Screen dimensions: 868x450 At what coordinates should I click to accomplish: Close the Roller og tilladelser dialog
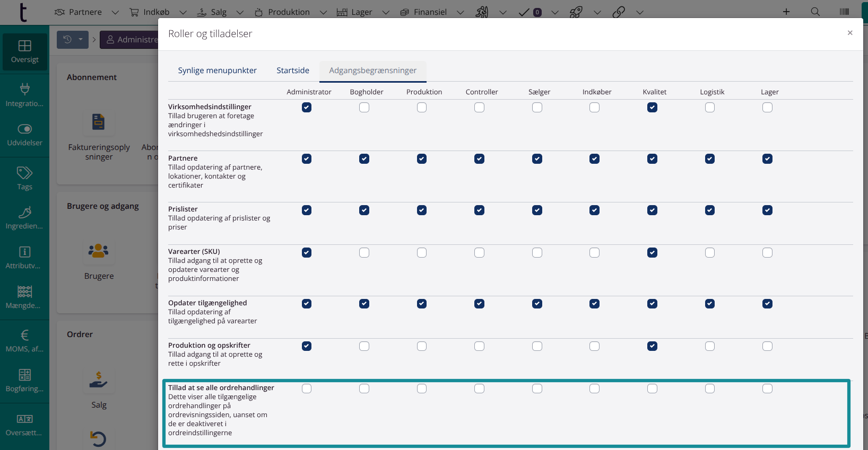tap(850, 33)
